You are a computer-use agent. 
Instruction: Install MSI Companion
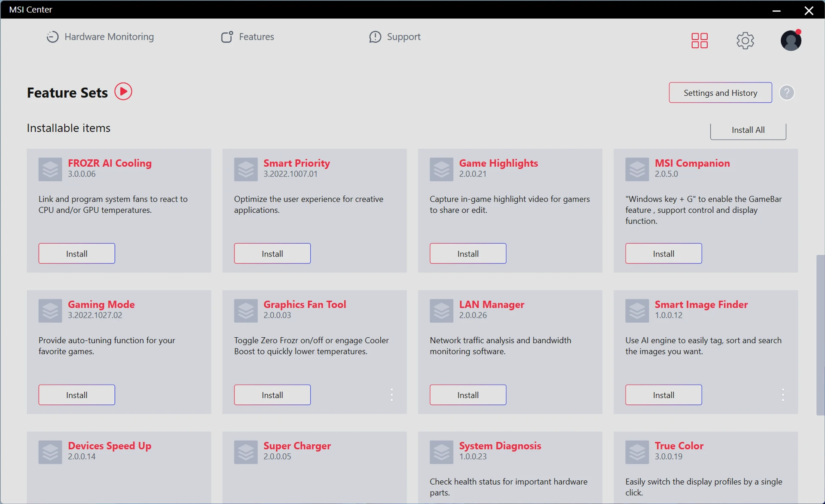pos(663,254)
